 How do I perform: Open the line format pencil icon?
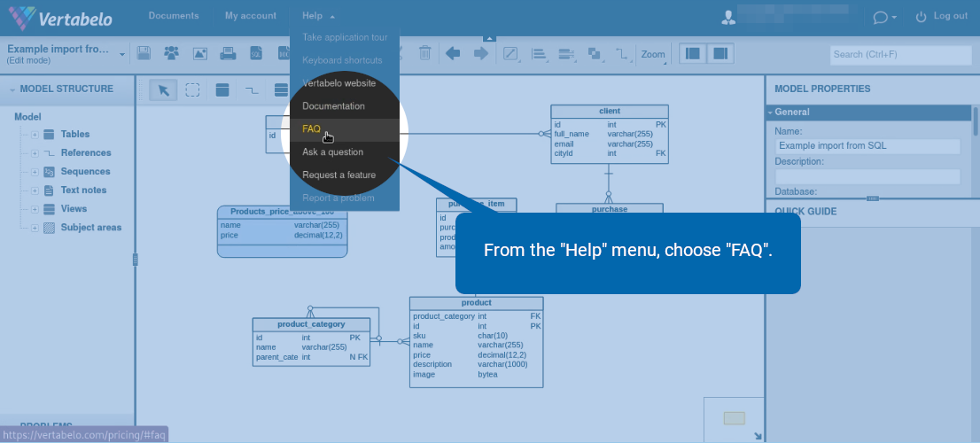coord(510,54)
